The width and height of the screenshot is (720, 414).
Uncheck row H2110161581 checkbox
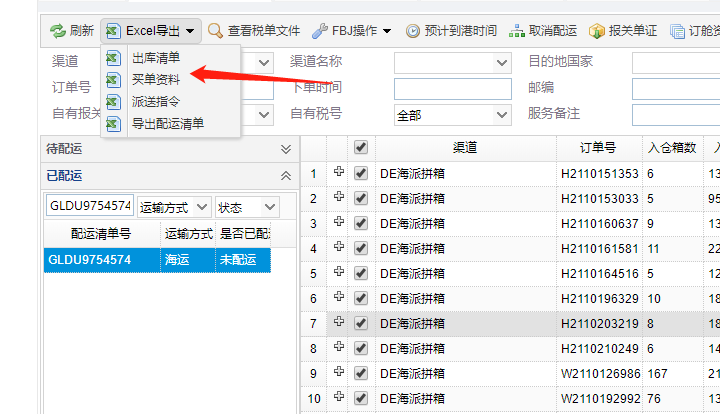click(361, 248)
